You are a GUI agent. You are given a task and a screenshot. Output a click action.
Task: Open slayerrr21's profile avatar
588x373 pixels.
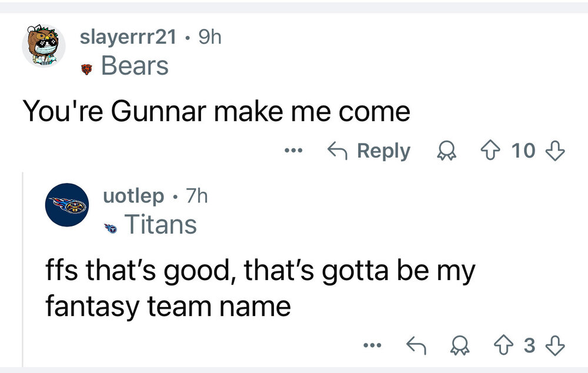coord(44,46)
